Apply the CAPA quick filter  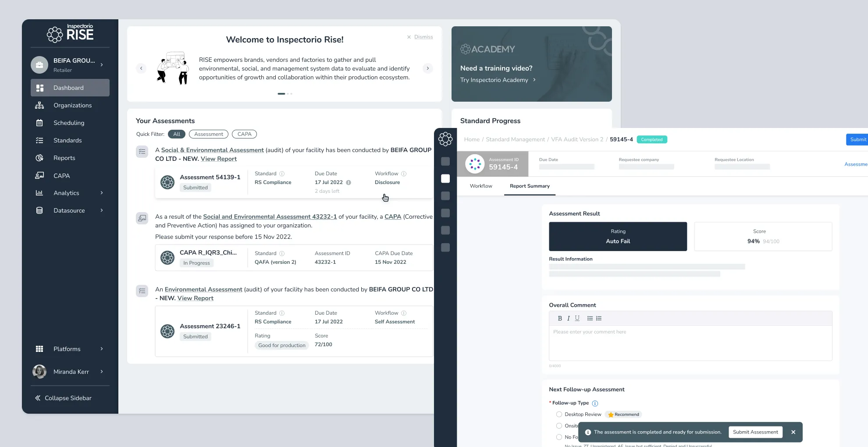pyautogui.click(x=244, y=134)
